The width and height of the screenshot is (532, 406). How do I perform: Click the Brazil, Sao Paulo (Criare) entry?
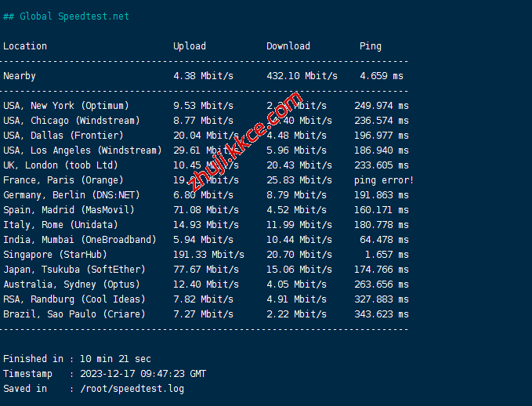[x=74, y=314]
